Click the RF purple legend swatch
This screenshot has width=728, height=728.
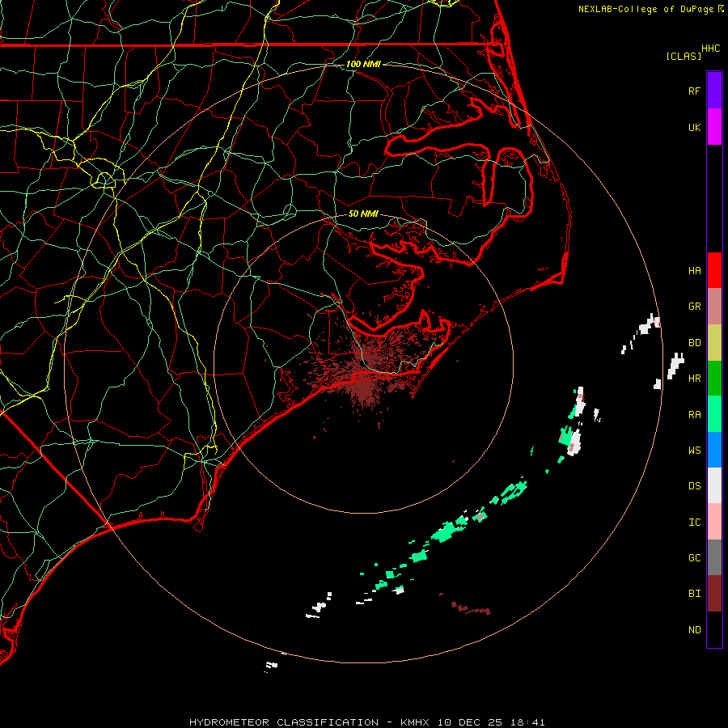click(714, 91)
